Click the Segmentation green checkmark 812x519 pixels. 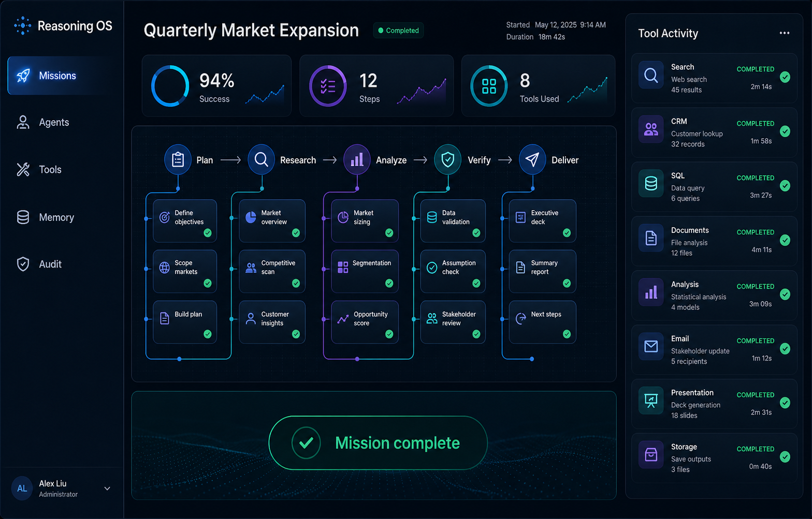tap(389, 283)
